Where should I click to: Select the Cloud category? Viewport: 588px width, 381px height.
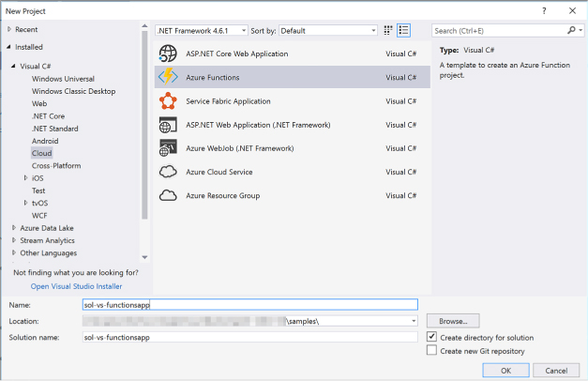pos(41,153)
